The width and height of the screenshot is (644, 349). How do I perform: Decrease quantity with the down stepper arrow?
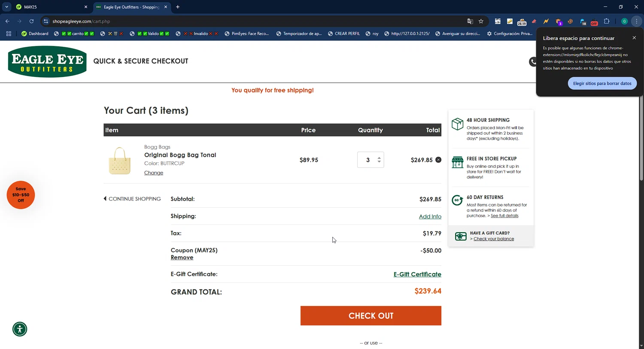point(379,162)
